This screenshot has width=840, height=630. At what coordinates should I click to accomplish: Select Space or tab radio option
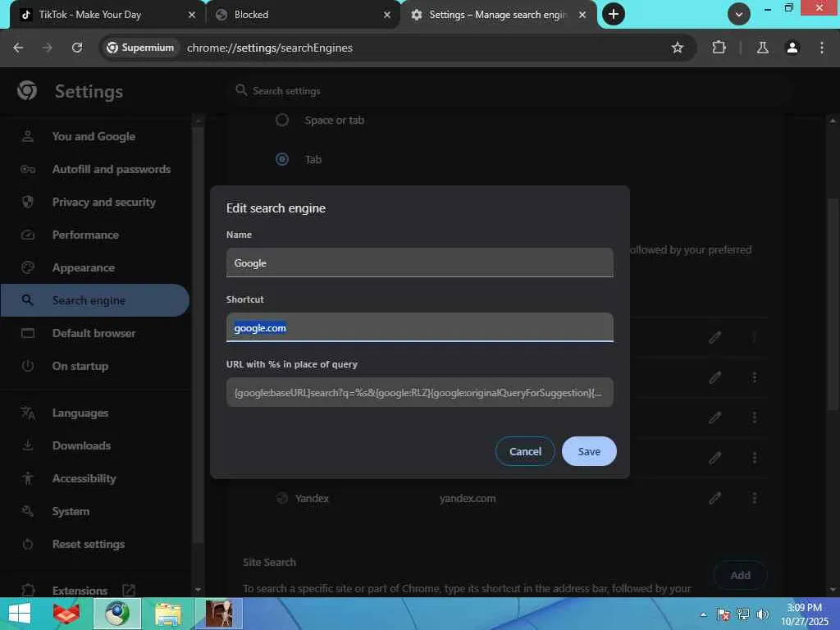point(282,120)
